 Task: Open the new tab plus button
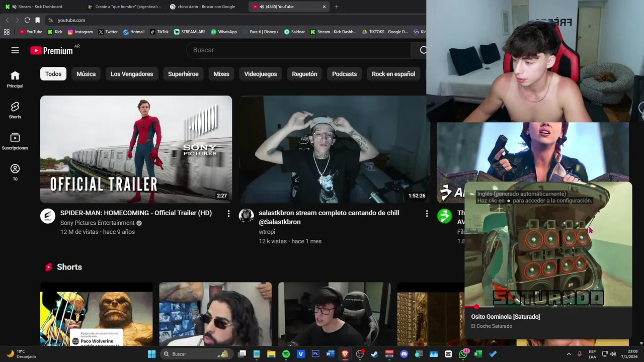tap(337, 7)
